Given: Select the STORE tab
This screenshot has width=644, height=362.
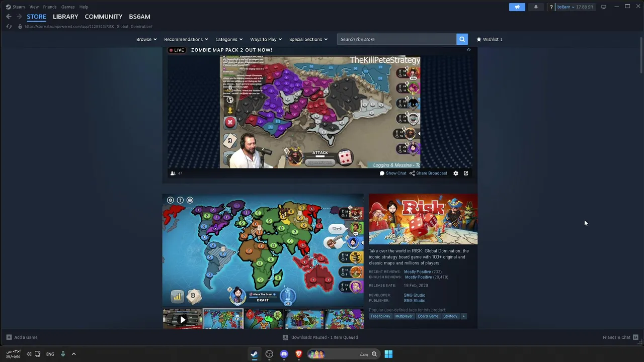Looking at the screenshot, I should [x=36, y=17].
